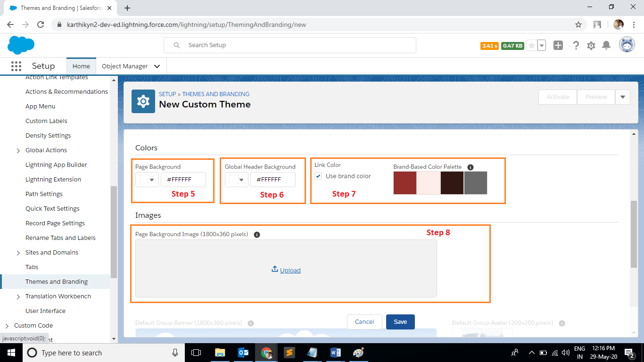
Task: Click the info icon beside Brand-Based Color Palette
Action: coord(471,167)
